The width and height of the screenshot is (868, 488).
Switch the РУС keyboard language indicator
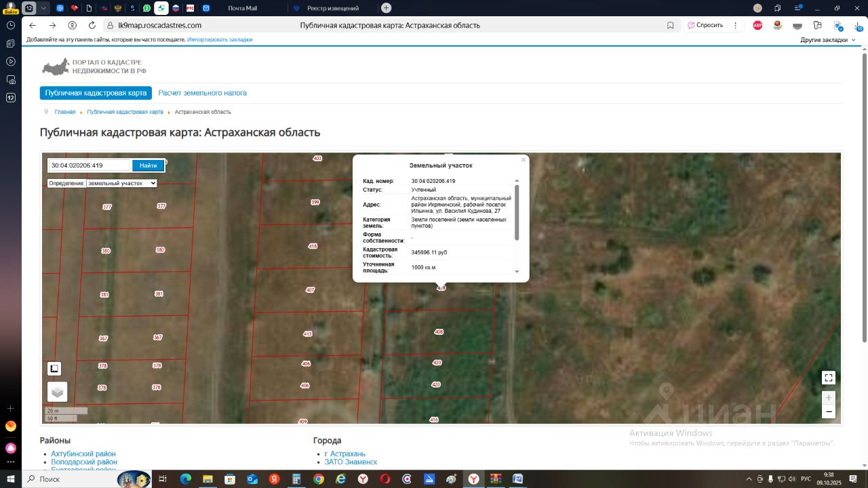[806, 479]
